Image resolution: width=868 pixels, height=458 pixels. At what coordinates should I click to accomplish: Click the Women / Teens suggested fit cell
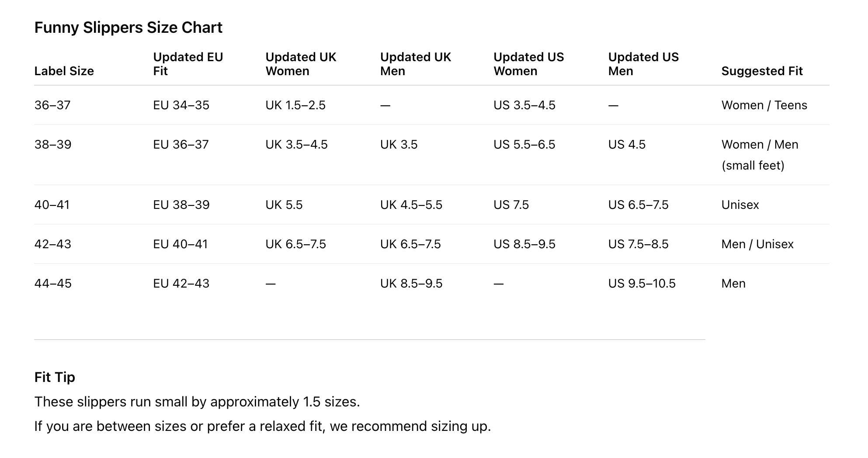pos(764,105)
